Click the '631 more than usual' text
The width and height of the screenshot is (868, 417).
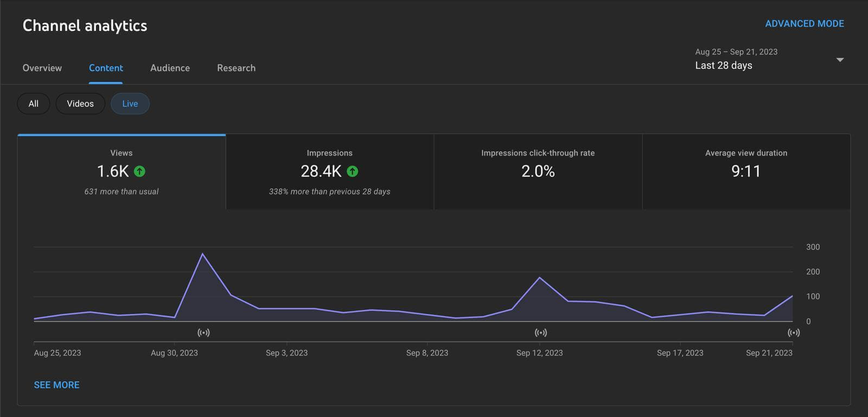(x=122, y=191)
